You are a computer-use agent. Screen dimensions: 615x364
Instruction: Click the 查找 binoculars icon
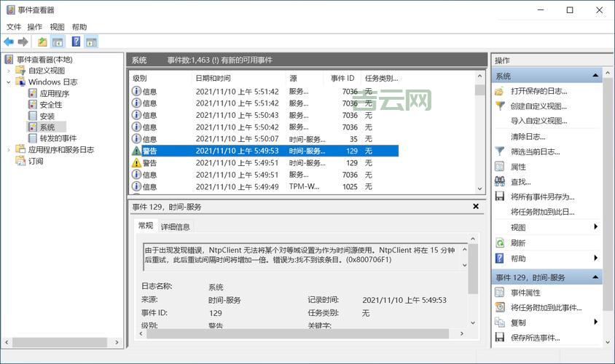tap(500, 181)
